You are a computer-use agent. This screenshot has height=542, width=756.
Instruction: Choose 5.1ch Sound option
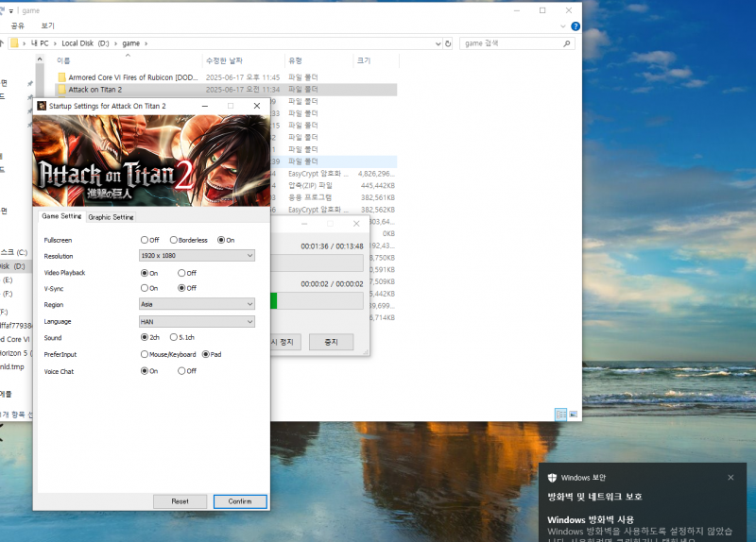point(173,337)
